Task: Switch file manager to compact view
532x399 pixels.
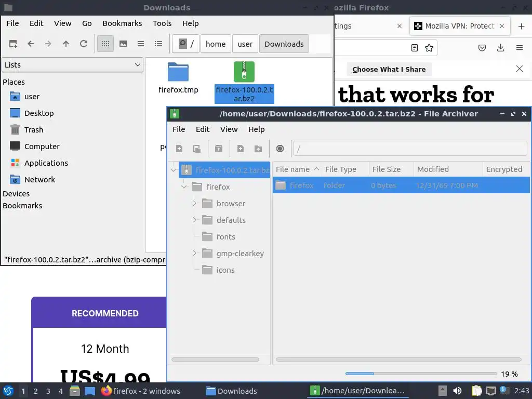Action: [x=141, y=44]
